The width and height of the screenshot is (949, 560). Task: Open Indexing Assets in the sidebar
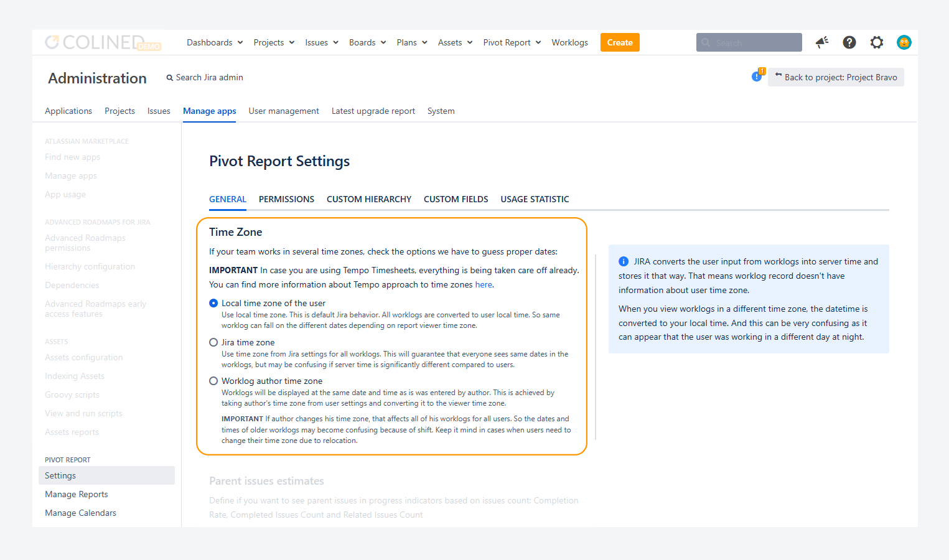tap(75, 376)
